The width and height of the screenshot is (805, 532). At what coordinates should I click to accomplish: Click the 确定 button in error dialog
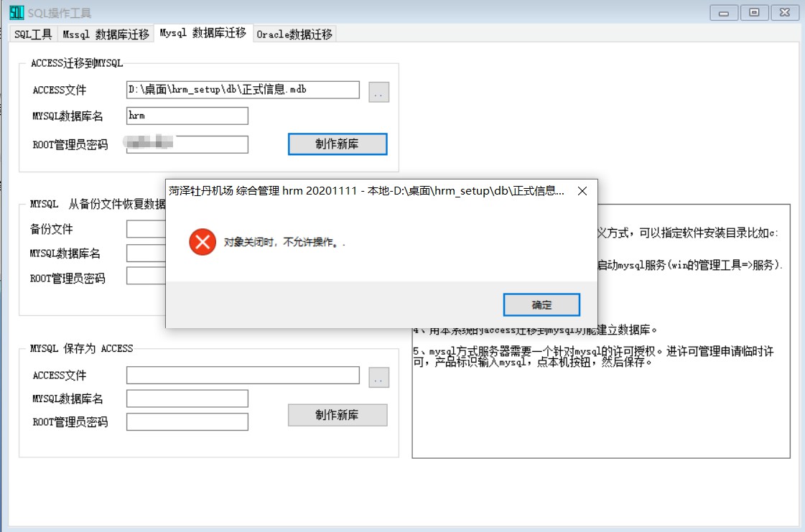pyautogui.click(x=541, y=305)
